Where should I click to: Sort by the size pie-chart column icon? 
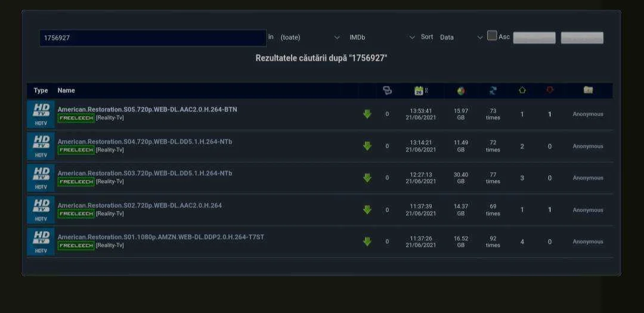coord(461,91)
